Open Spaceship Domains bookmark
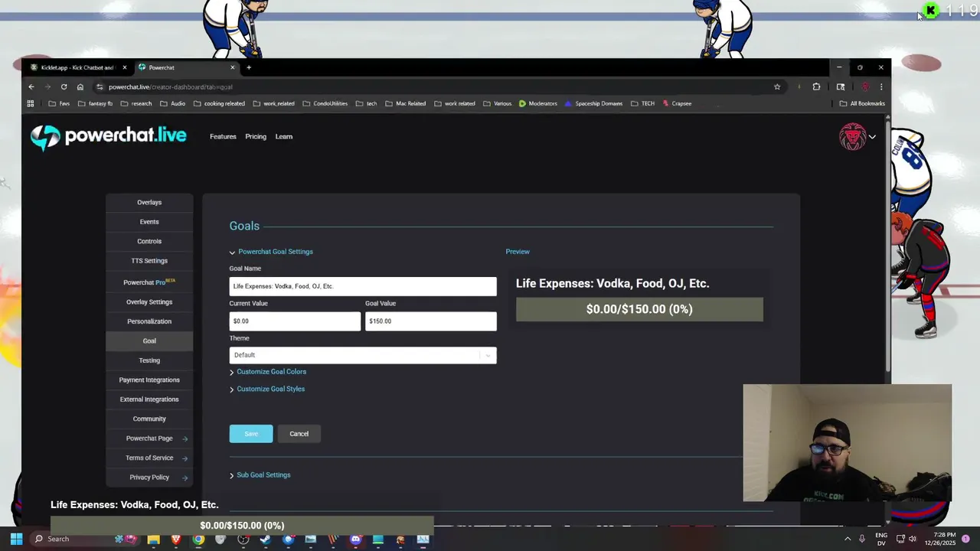The image size is (980, 551). click(x=593, y=103)
